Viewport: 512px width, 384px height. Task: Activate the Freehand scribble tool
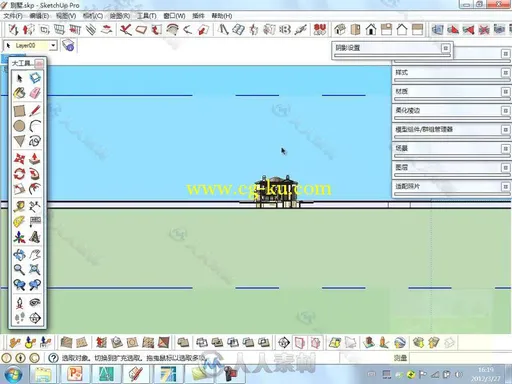click(35, 141)
